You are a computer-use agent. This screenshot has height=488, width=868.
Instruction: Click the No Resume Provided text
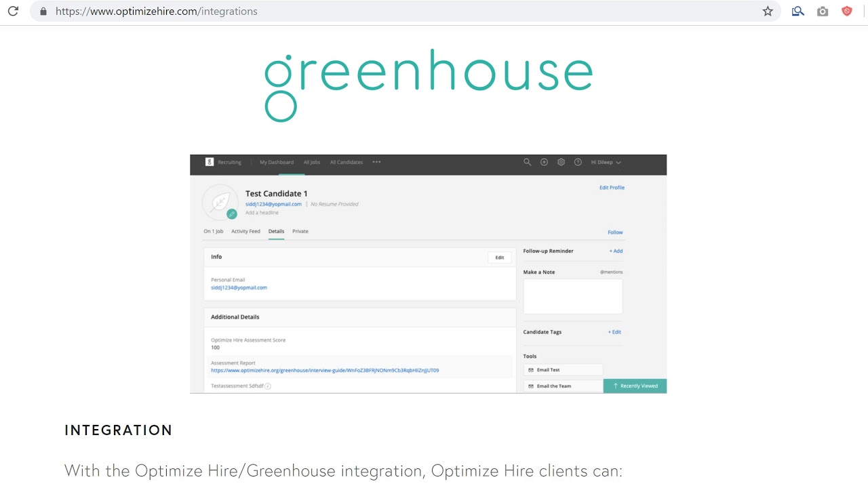click(x=334, y=204)
